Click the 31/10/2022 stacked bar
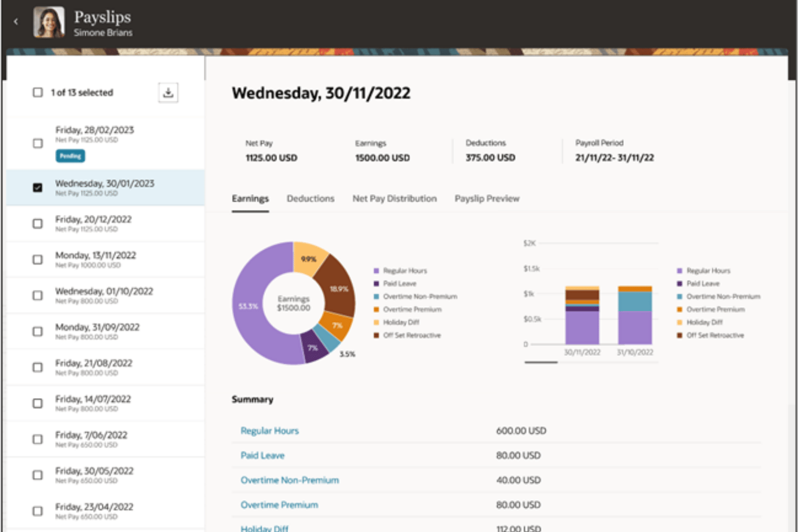 [x=635, y=315]
